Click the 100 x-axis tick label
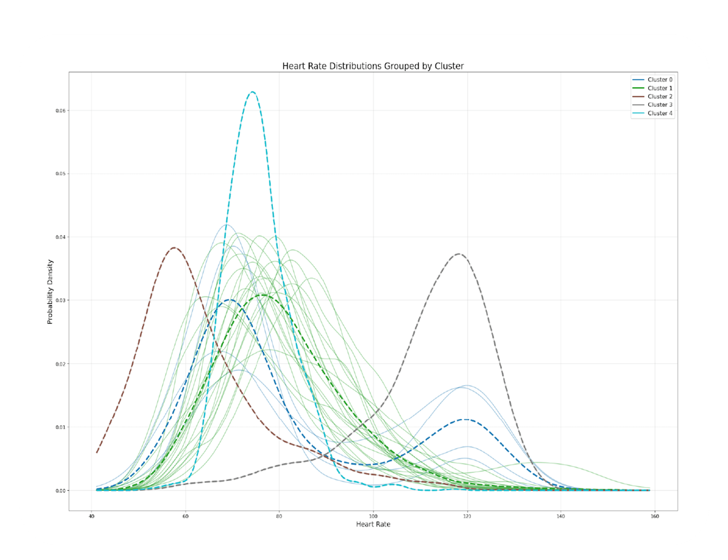 point(373,516)
